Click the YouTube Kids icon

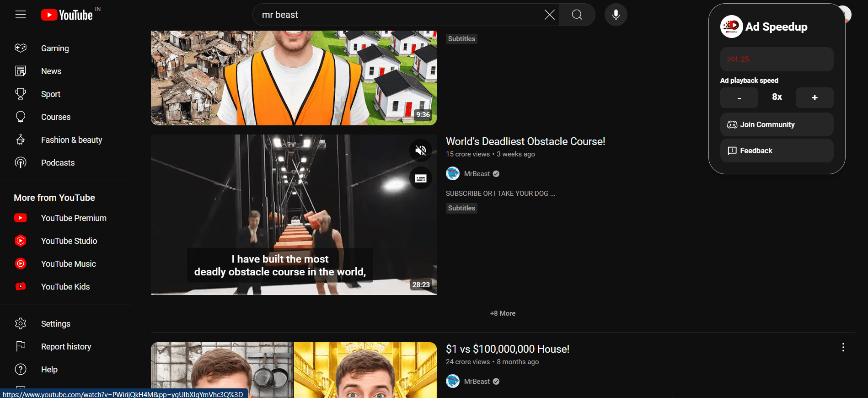(x=21, y=286)
